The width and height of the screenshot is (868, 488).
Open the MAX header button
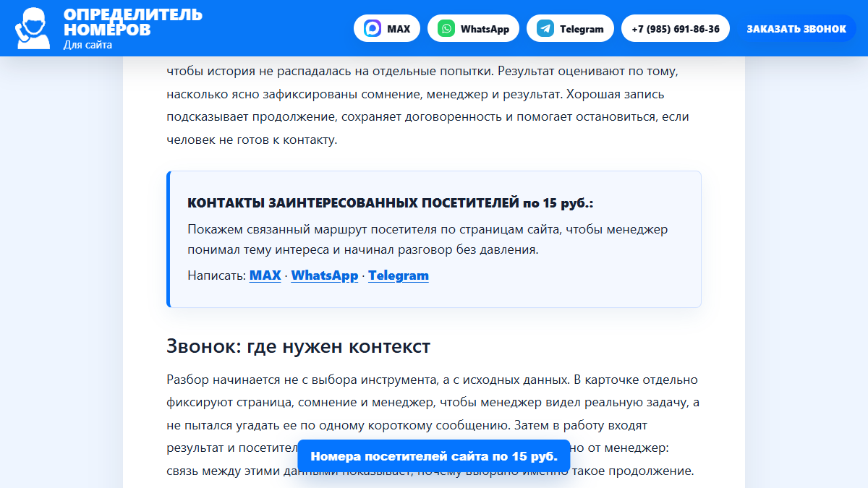point(387,29)
